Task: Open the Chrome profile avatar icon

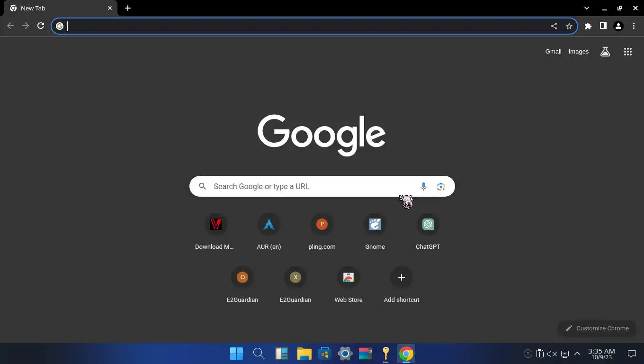Action: point(618,26)
